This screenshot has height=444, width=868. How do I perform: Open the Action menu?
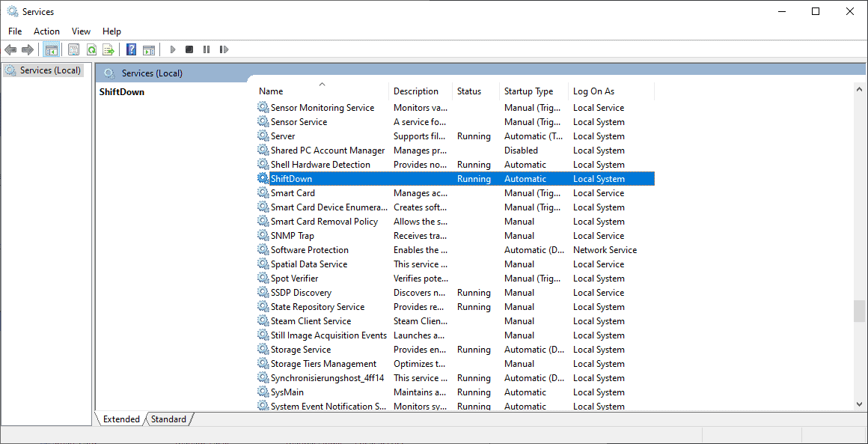click(46, 31)
